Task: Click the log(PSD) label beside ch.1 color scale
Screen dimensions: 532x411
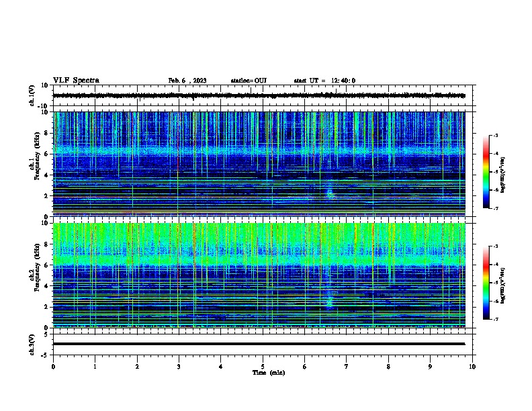Action: pos(502,175)
